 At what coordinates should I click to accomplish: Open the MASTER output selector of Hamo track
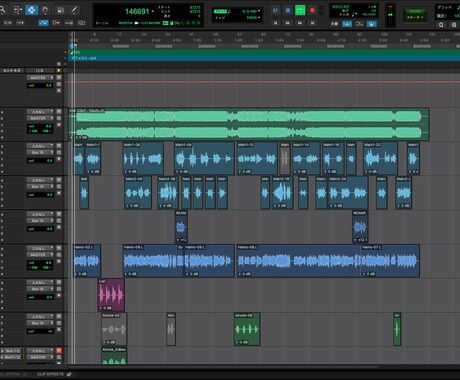point(40,255)
